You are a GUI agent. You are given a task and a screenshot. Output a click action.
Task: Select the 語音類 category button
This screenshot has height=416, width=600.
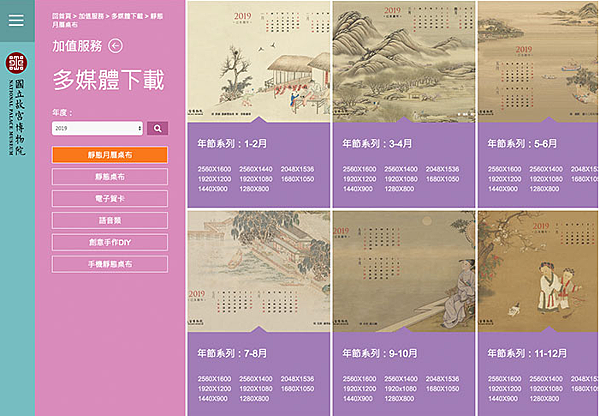pos(110,220)
